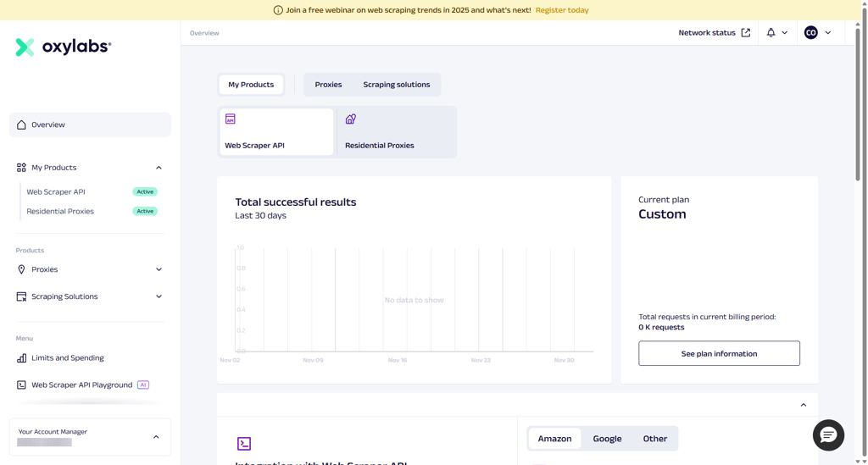Switch to the Proxies tab
This screenshot has height=465, width=868.
coord(328,85)
